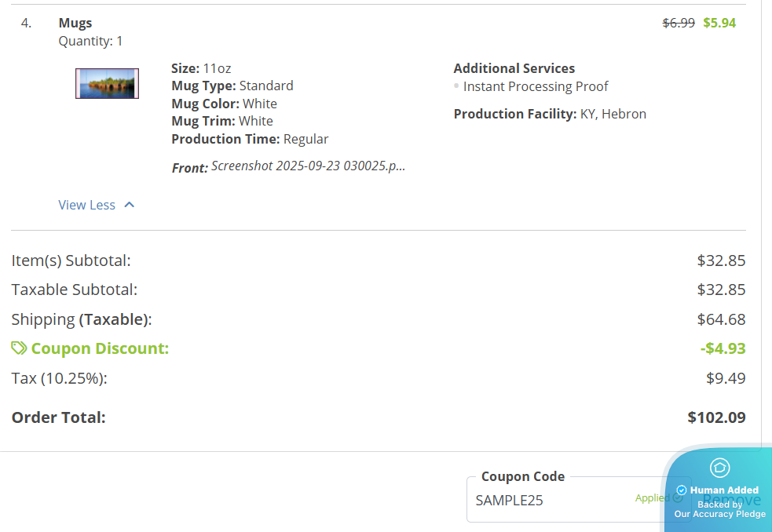The image size is (772, 532).
Task: Click the Human Added badge label
Action: 724,490
